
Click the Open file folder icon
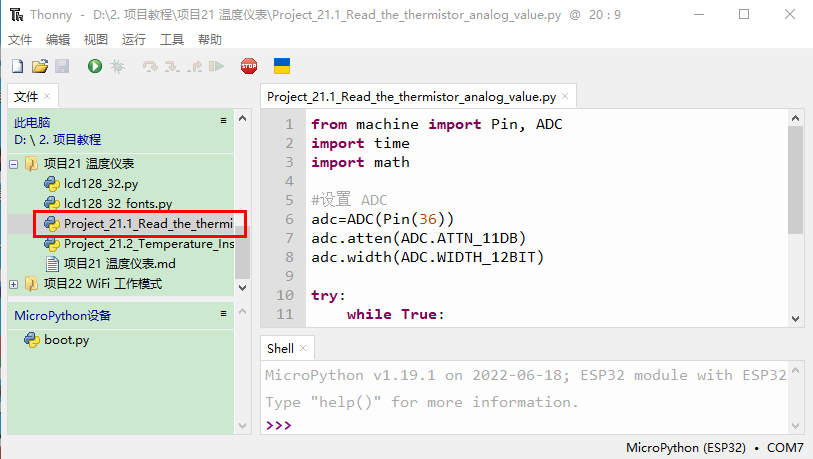[40, 66]
